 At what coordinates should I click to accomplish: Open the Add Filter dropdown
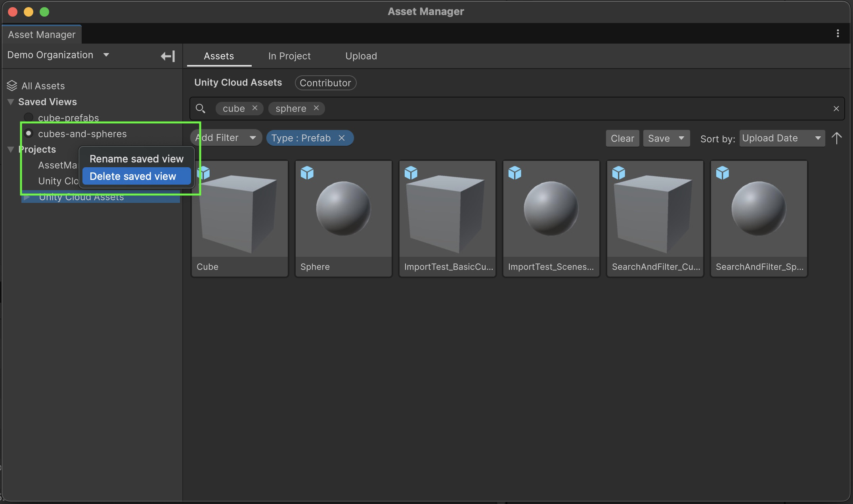(226, 138)
